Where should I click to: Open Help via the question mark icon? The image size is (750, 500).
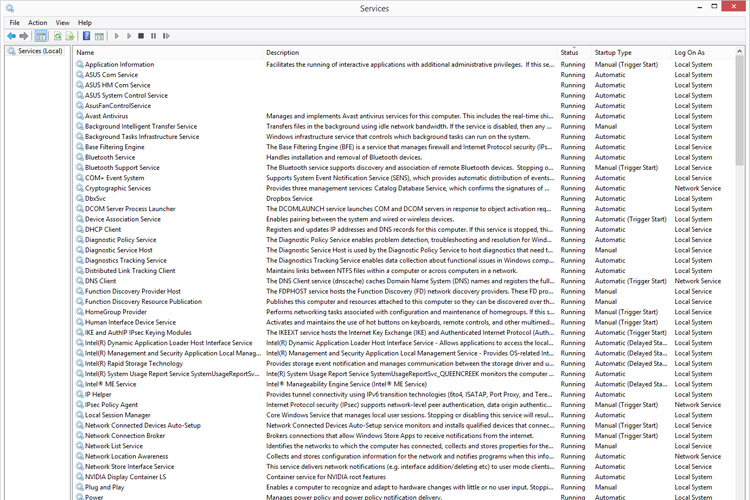pyautogui.click(x=87, y=36)
